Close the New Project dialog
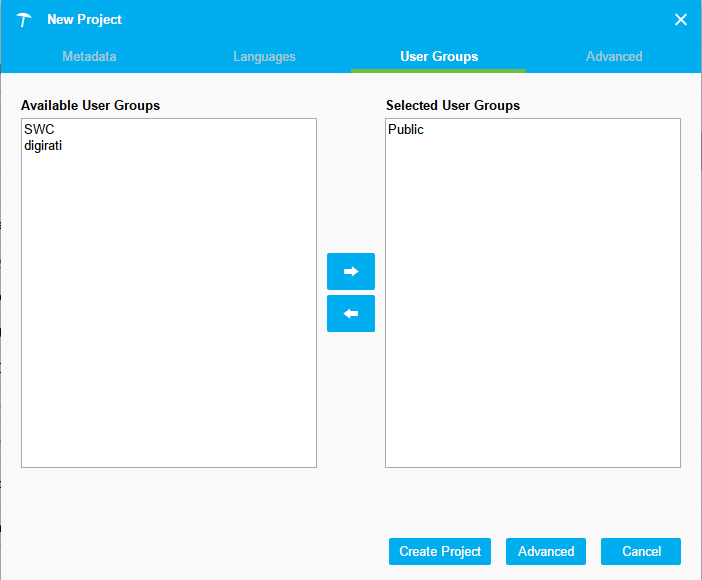The width and height of the screenshot is (702, 580). 681,20
